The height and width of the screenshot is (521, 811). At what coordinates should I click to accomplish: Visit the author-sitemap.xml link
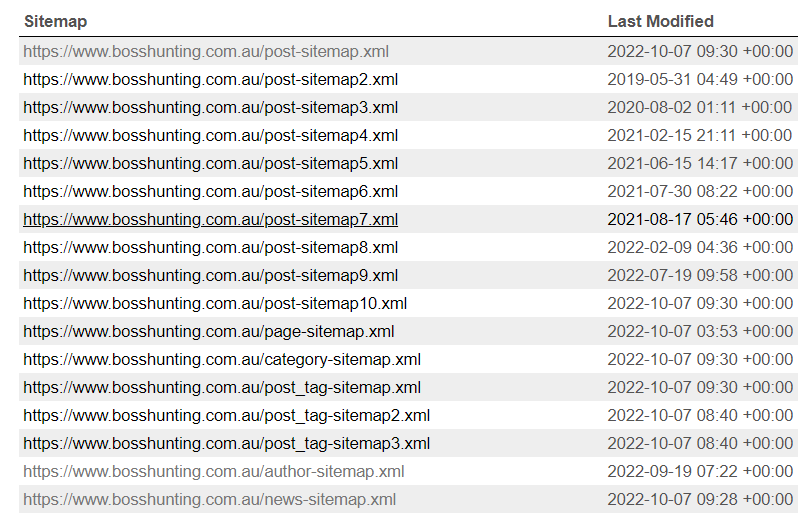214,471
